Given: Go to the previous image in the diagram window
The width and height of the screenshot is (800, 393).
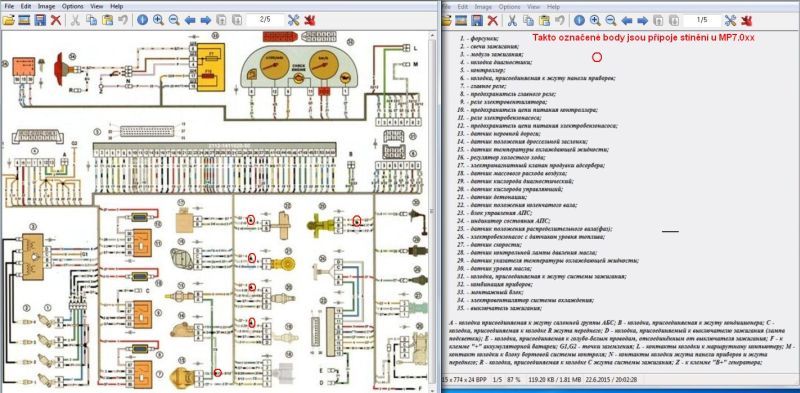Looking at the screenshot, I should [x=190, y=20].
